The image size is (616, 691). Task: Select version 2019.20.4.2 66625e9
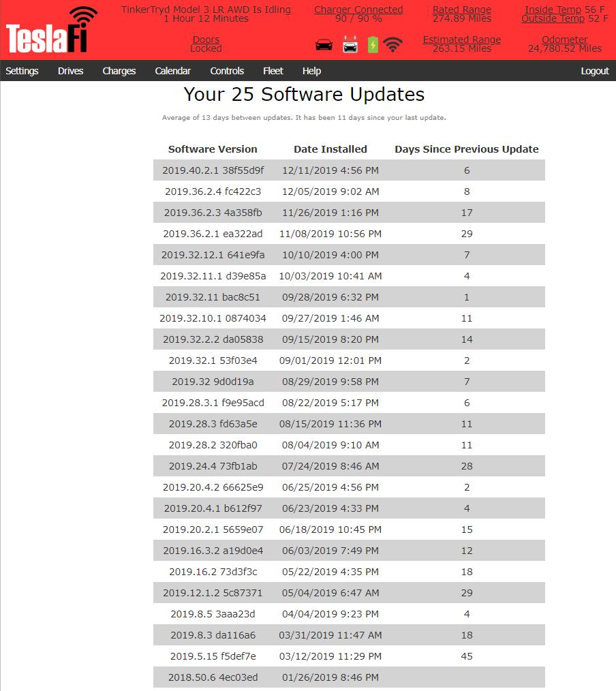(x=213, y=488)
